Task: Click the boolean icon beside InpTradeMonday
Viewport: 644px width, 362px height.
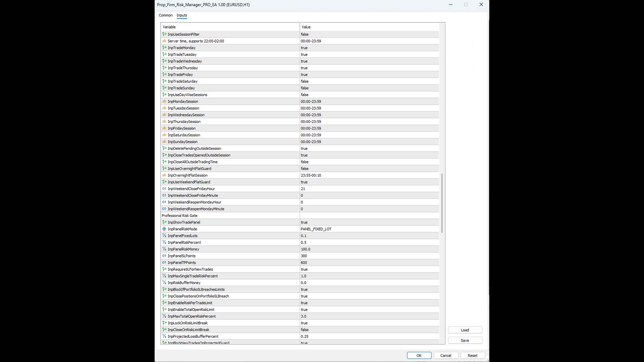Action: click(x=164, y=48)
